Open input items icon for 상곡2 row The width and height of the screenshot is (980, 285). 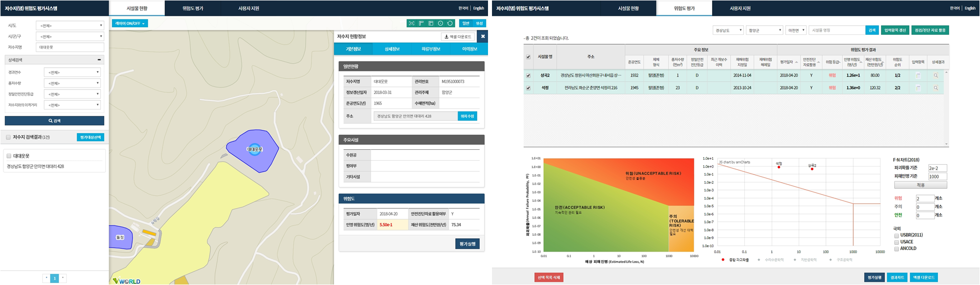[x=918, y=76]
